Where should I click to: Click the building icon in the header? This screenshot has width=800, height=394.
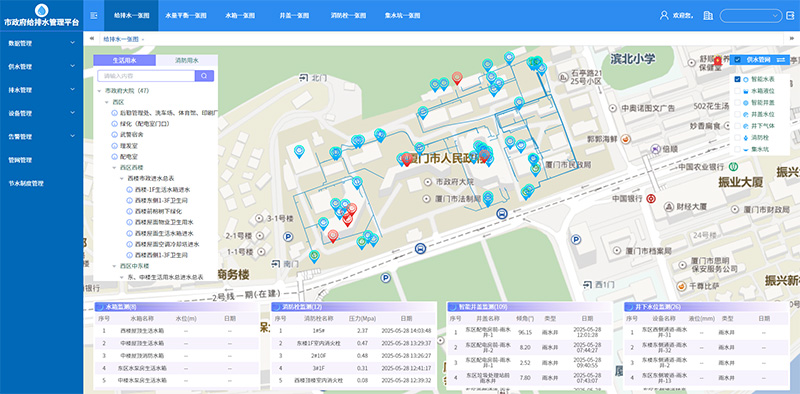(x=708, y=15)
